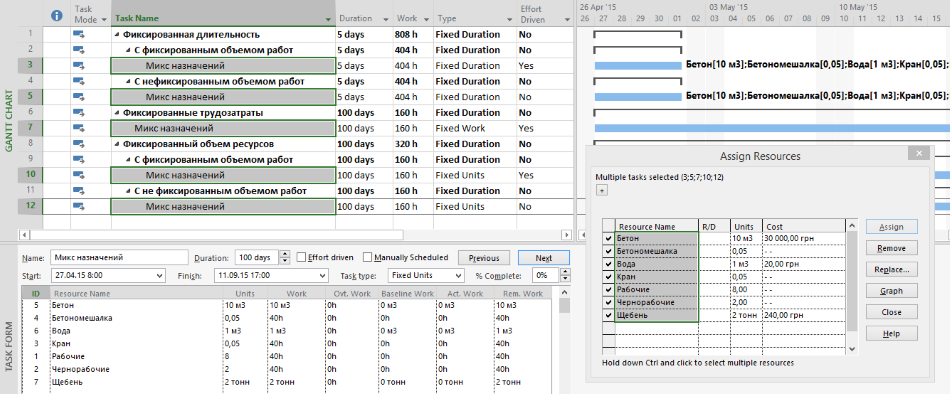Click the 808 h work cell in row 1
The width and height of the screenshot is (950, 394).
point(413,35)
